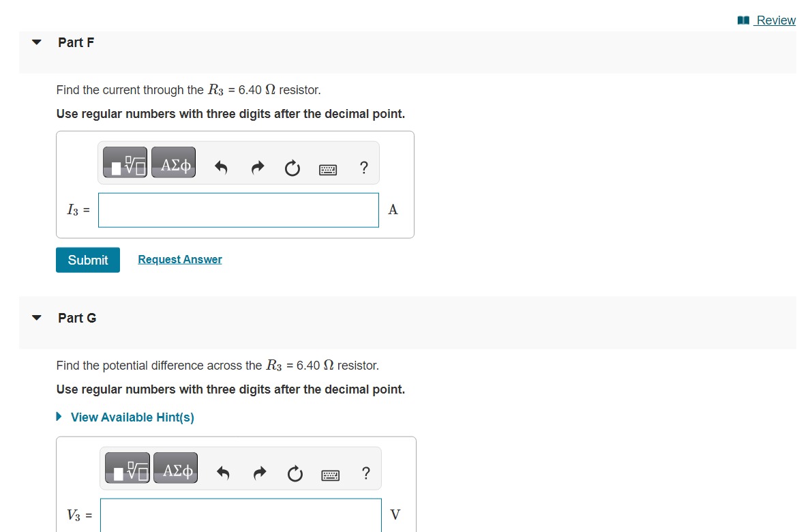Screen dimensions: 812x532
Task: Redo entry in Part F toolbar
Action: pyautogui.click(x=258, y=167)
